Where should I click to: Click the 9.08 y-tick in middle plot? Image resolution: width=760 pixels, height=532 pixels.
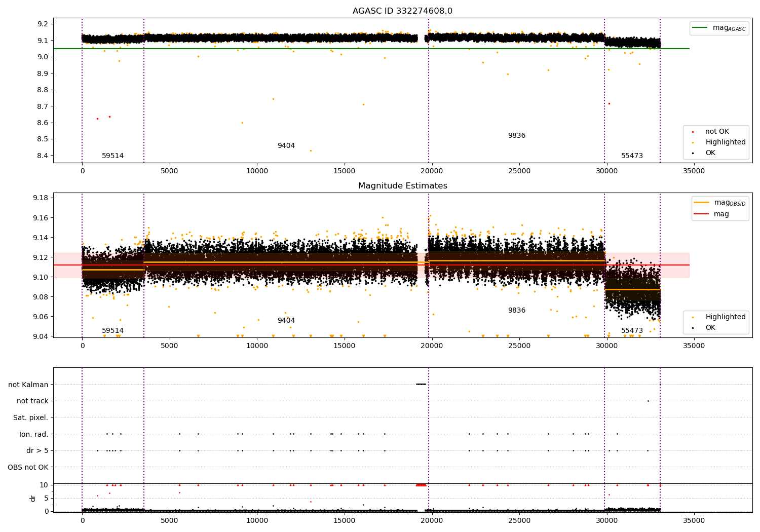41,297
